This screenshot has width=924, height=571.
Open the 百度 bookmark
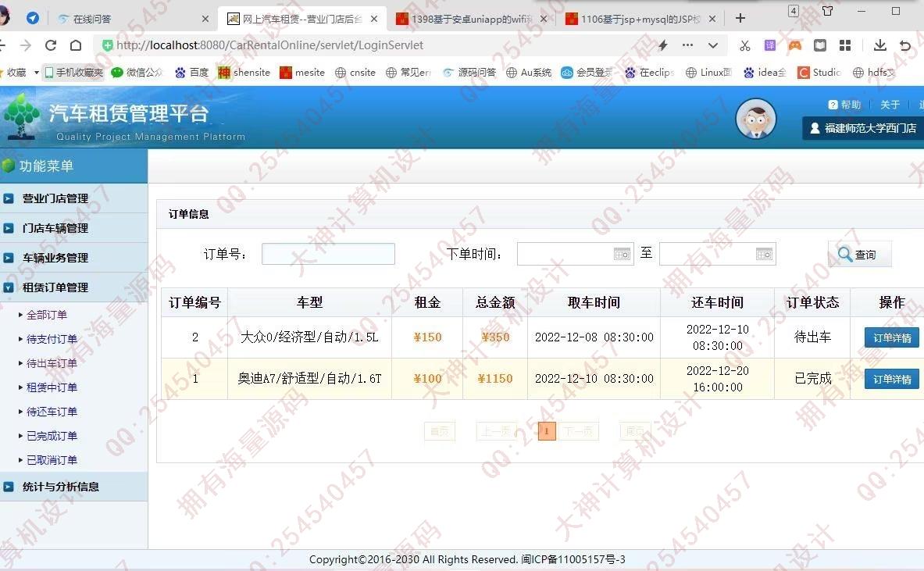pos(192,73)
